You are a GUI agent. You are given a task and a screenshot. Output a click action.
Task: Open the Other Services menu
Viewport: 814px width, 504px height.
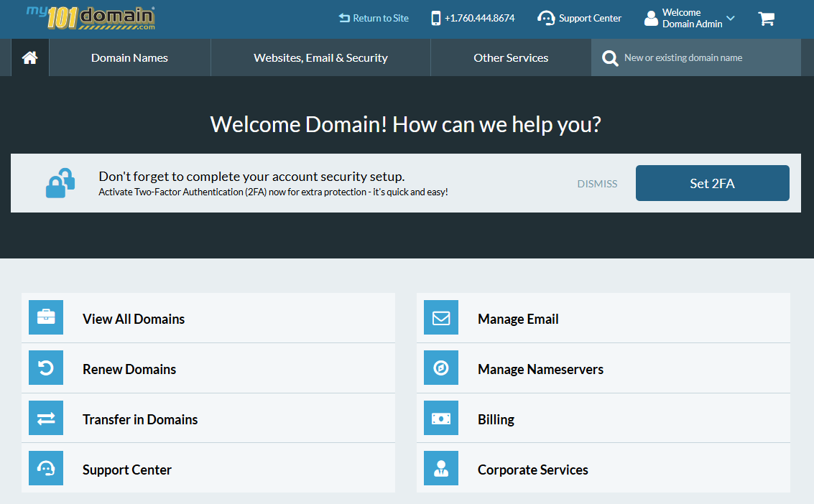pyautogui.click(x=511, y=58)
